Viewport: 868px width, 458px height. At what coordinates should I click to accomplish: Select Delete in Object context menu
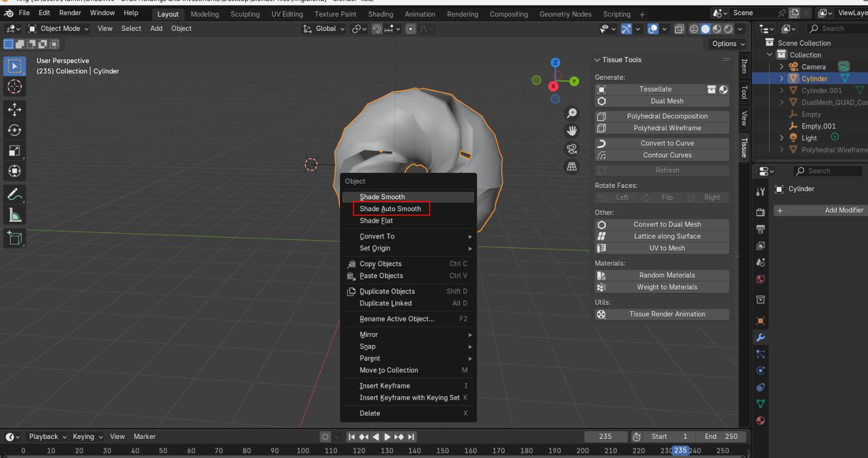coord(408,413)
